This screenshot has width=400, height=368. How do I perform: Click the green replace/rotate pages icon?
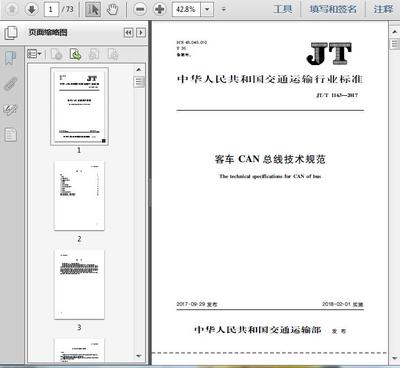click(75, 54)
